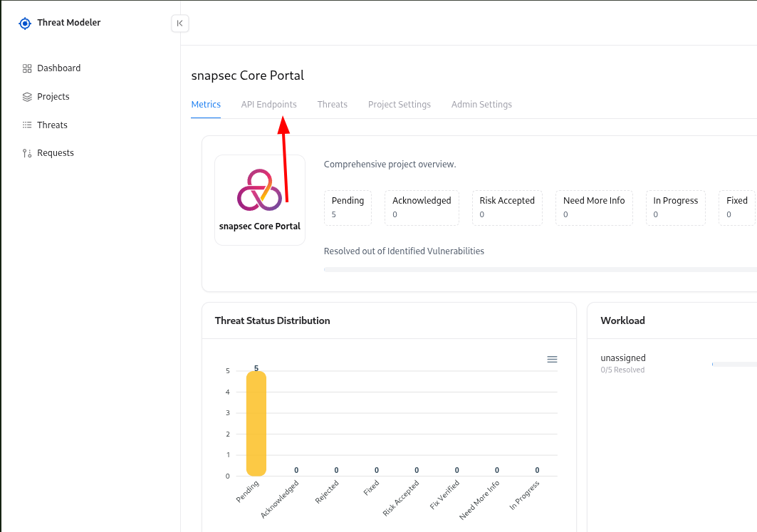This screenshot has height=532, width=757.
Task: Click the In Progress axis label in chart
Action: 524,495
